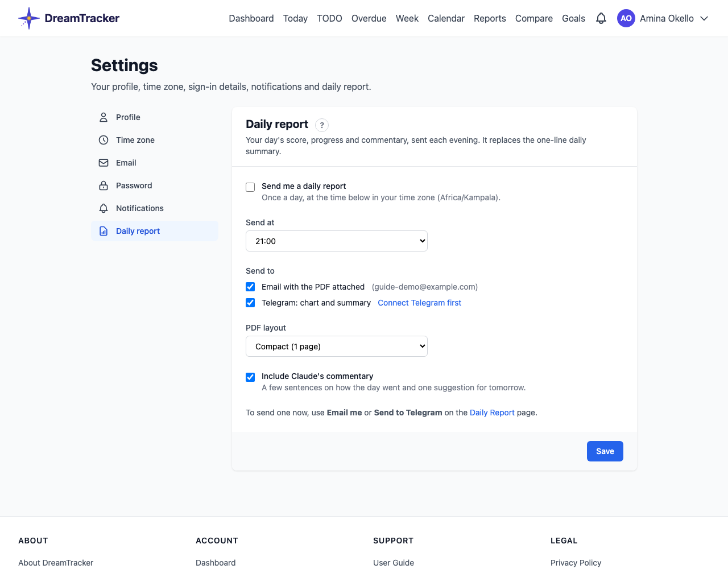This screenshot has width=728, height=569.
Task: Open the Overdue page
Action: tap(369, 18)
